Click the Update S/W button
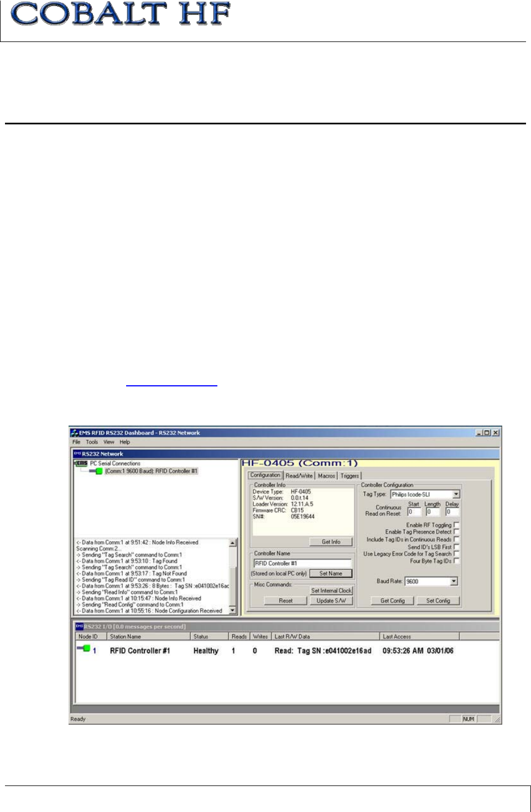The image size is (531, 812). (331, 601)
